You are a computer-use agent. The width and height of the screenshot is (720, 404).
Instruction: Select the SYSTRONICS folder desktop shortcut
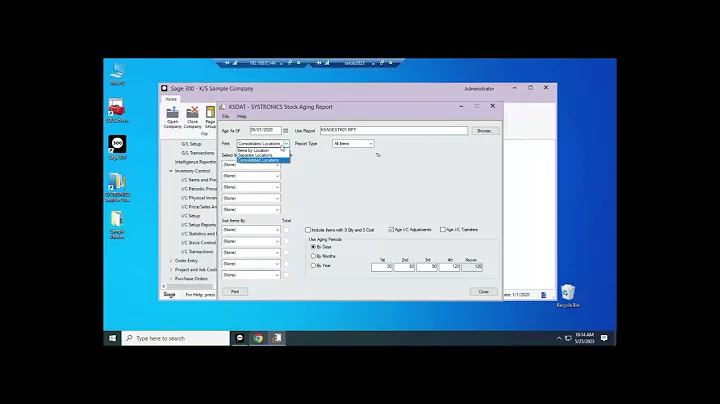pos(117,187)
